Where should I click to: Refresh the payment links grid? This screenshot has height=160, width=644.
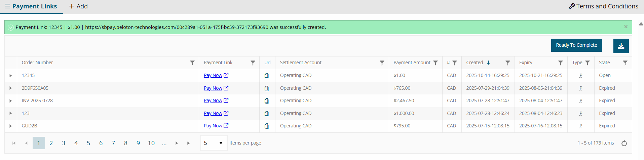coord(624,144)
